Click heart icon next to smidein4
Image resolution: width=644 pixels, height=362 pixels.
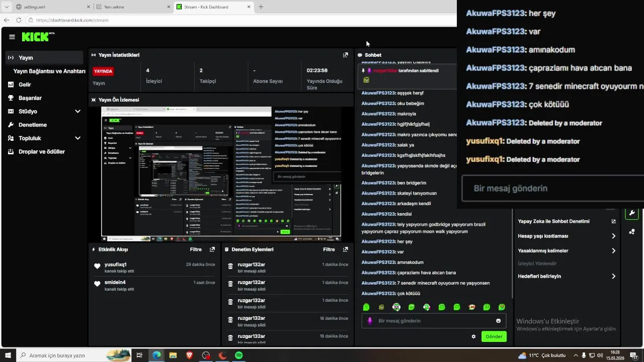click(x=97, y=284)
